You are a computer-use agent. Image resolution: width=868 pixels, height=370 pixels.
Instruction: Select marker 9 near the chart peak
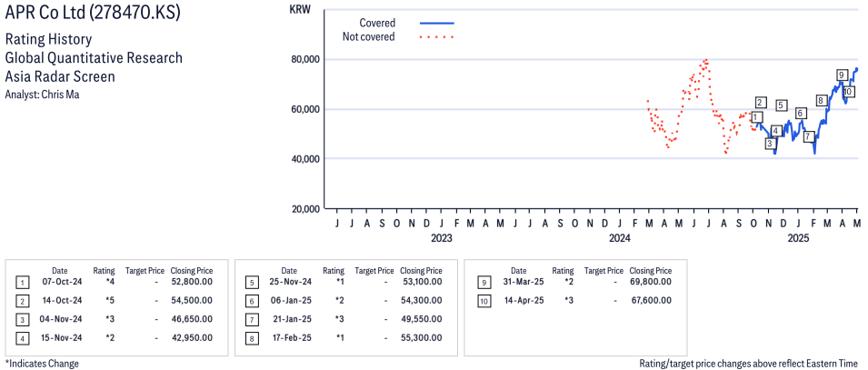coord(842,75)
